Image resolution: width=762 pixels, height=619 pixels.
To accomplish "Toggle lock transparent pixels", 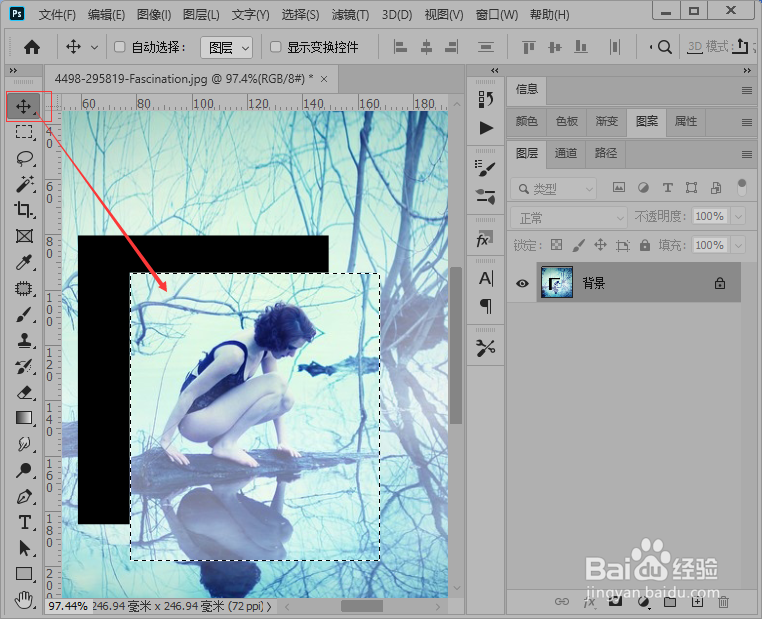I will coord(556,245).
